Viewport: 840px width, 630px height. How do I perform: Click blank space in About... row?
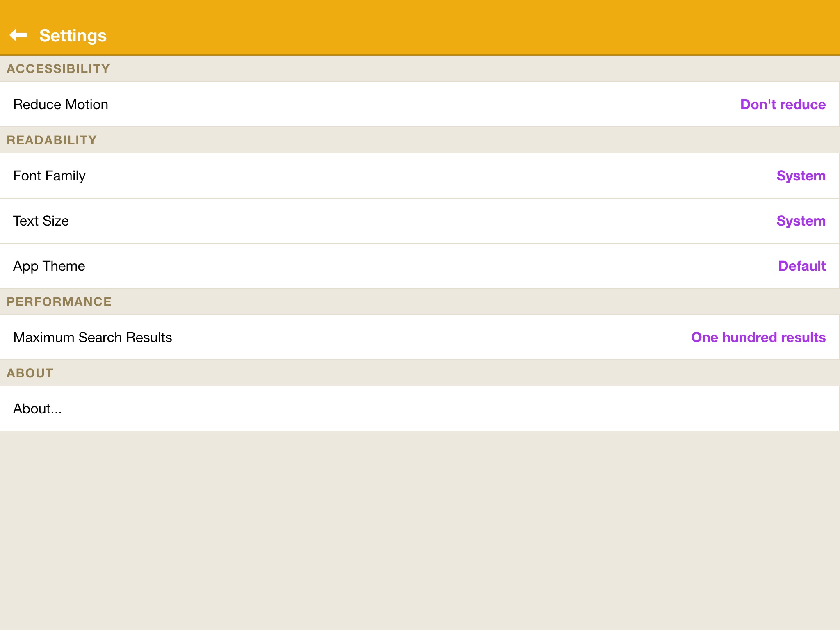(451, 409)
